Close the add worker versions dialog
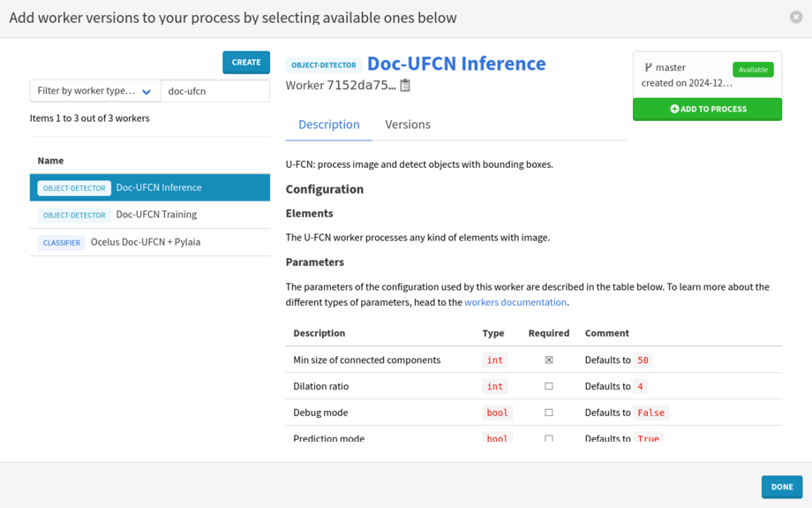812x508 pixels. (x=795, y=17)
